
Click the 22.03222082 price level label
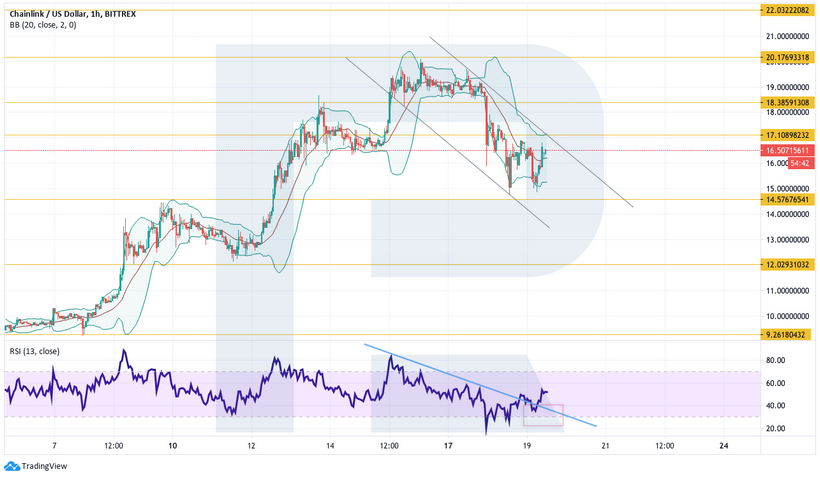(787, 10)
